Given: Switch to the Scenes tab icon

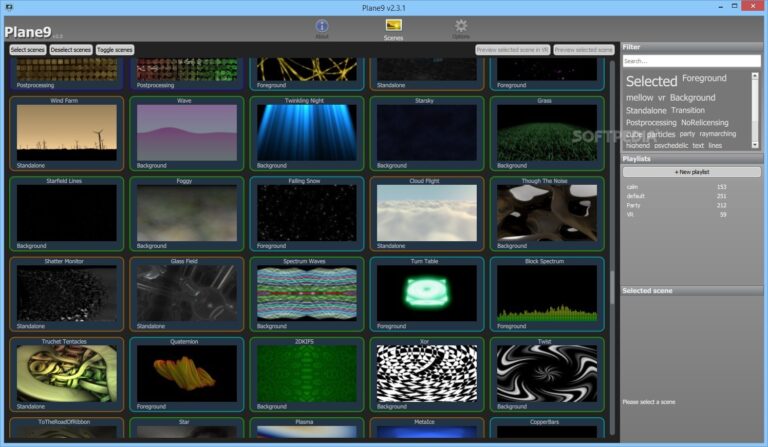Looking at the screenshot, I should tap(393, 25).
